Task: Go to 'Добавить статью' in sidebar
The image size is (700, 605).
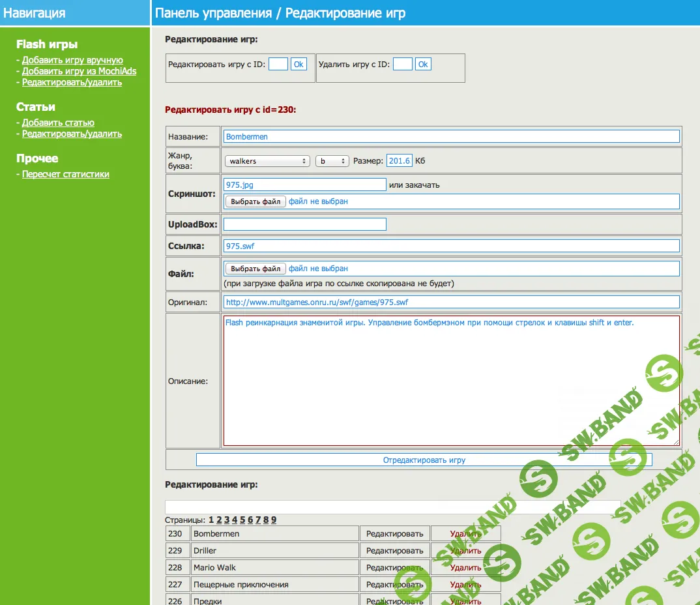Action: tap(58, 123)
